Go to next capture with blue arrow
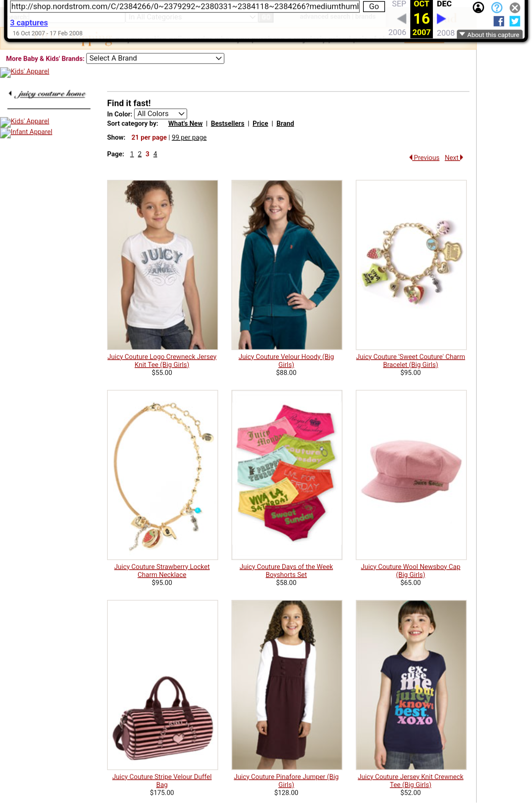The height and width of the screenshot is (811, 532). click(x=441, y=18)
